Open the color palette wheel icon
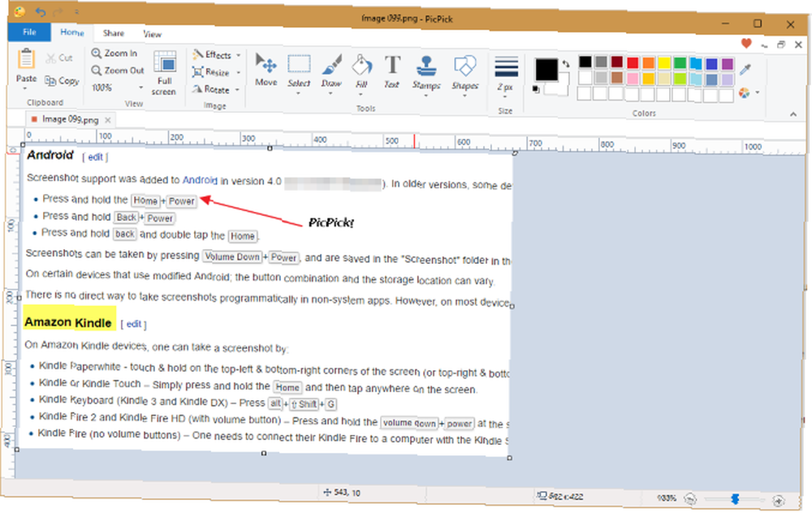Screen dimensions: 812x513 pos(744,93)
